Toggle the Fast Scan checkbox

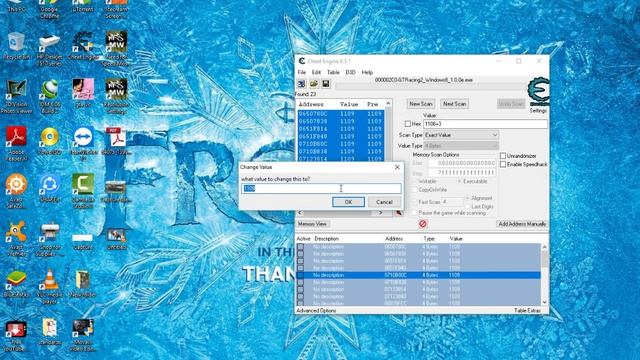[415, 202]
